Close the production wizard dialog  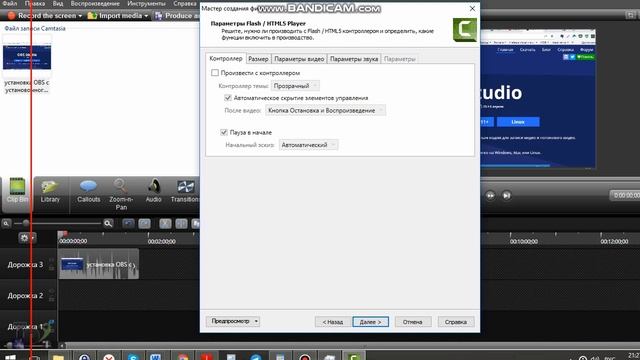point(472,8)
